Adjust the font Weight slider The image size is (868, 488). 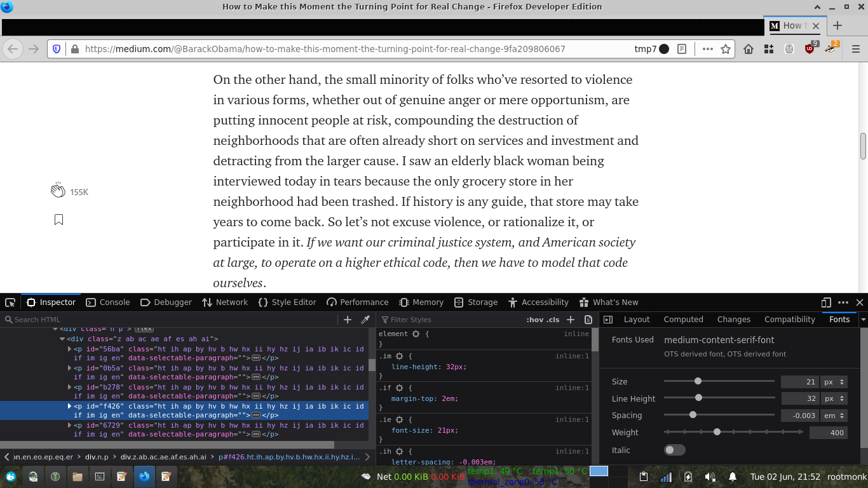pyautogui.click(x=733, y=432)
